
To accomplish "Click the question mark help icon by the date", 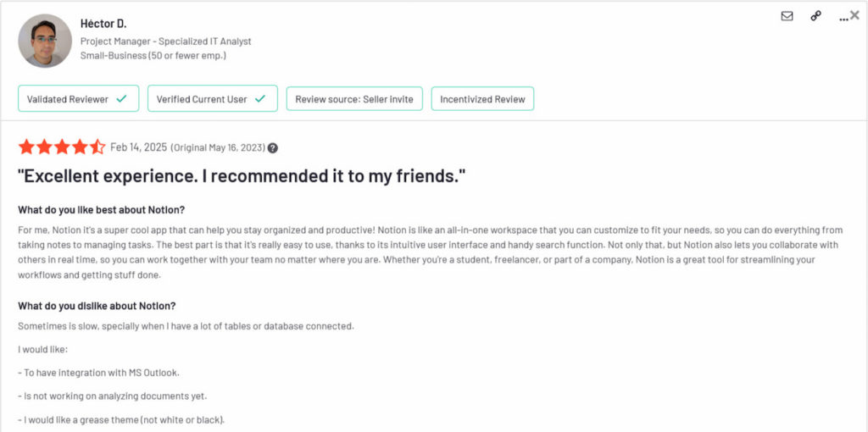I will tap(272, 148).
